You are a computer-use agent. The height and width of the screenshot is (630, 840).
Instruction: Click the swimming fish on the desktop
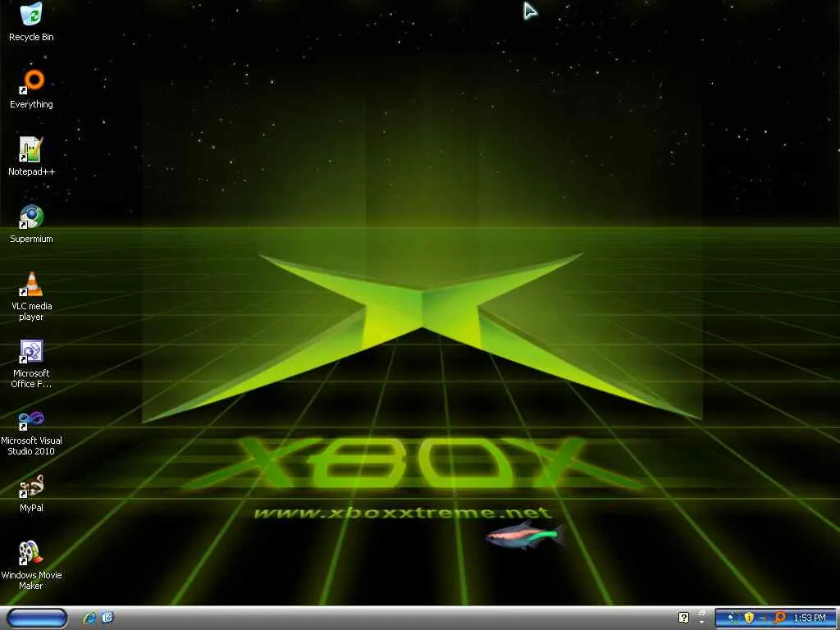tap(526, 536)
